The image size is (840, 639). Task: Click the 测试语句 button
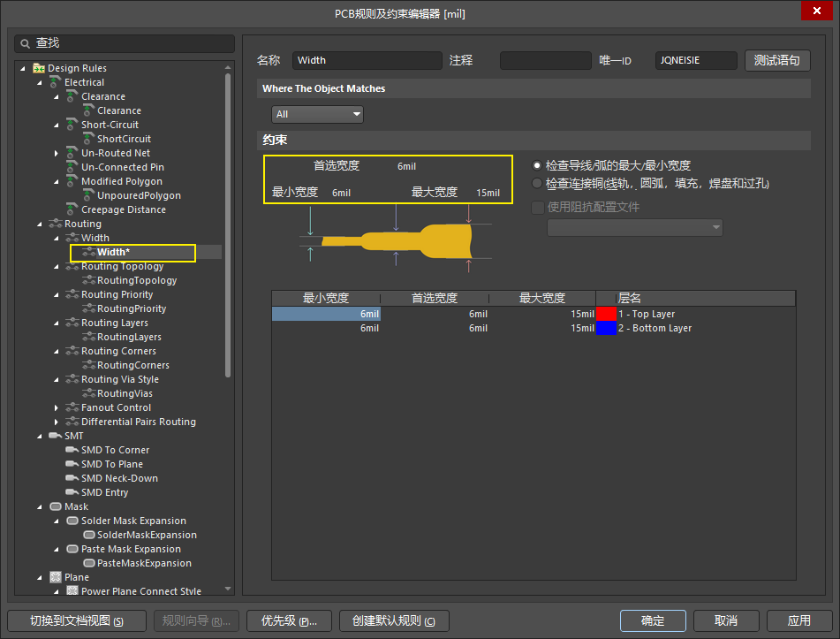777,60
